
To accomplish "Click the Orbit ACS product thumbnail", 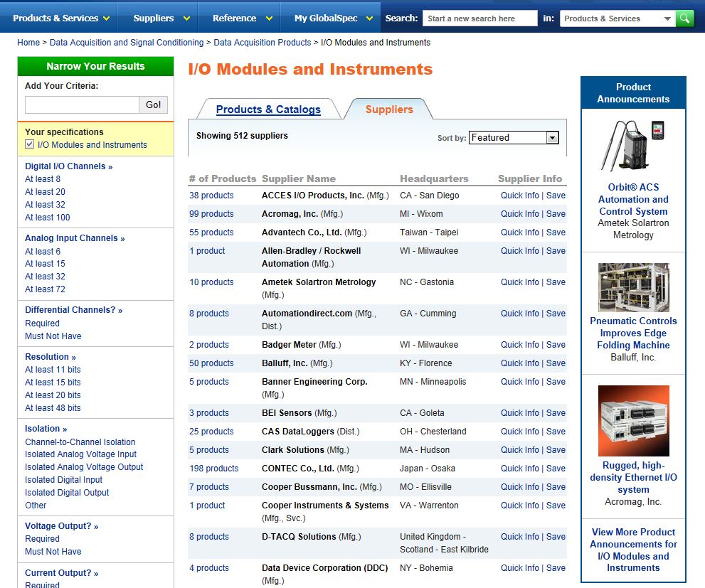I will (x=633, y=146).
